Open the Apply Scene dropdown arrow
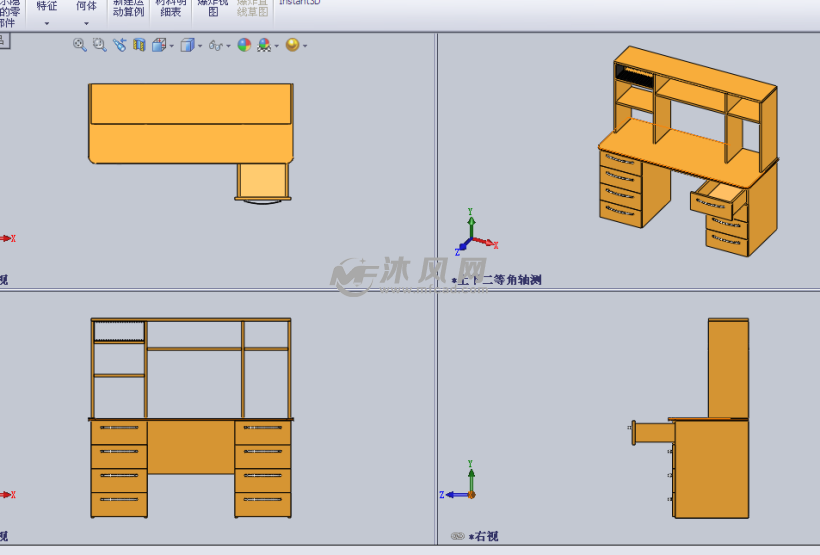This screenshot has height=555, width=820. pos(276,46)
